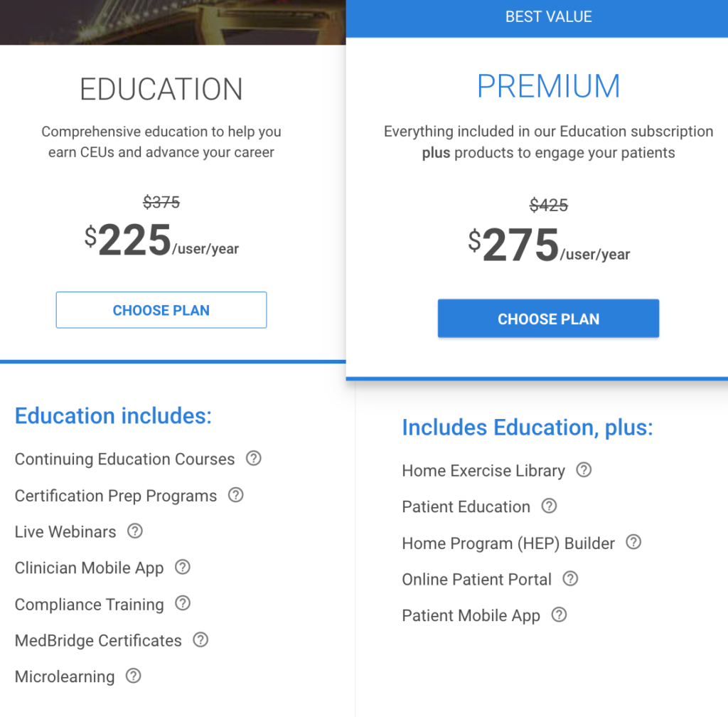728x717 pixels.
Task: Open MedBridge Certificates info icon
Action: click(x=200, y=640)
